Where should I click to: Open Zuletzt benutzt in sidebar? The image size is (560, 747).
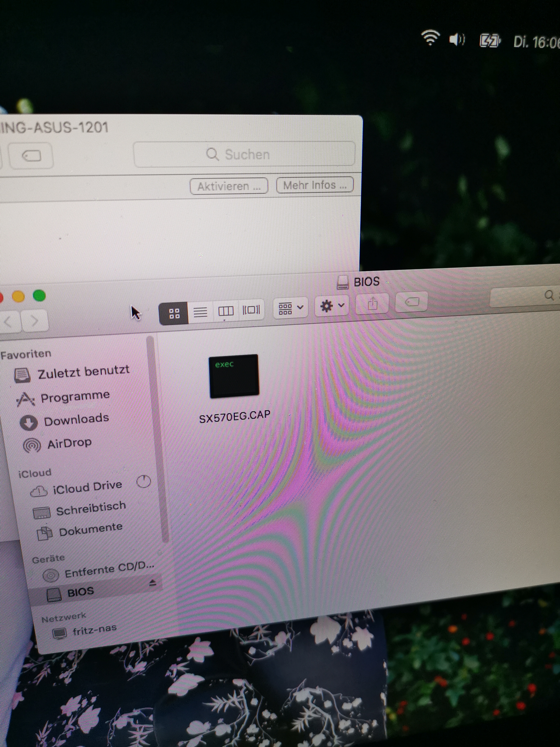[x=83, y=372]
